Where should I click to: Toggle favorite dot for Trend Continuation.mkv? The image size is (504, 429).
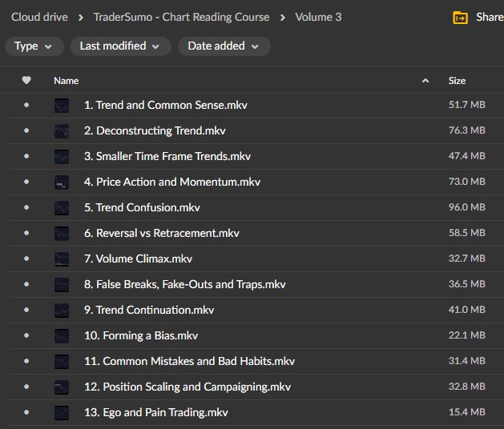26,311
